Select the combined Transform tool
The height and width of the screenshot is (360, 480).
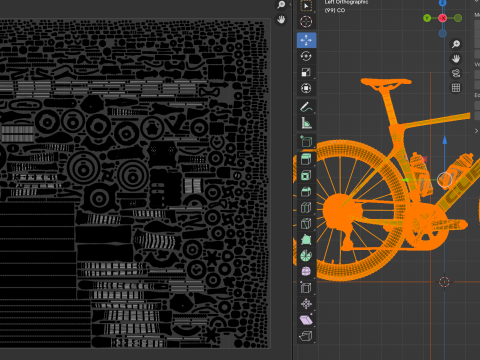[x=306, y=88]
